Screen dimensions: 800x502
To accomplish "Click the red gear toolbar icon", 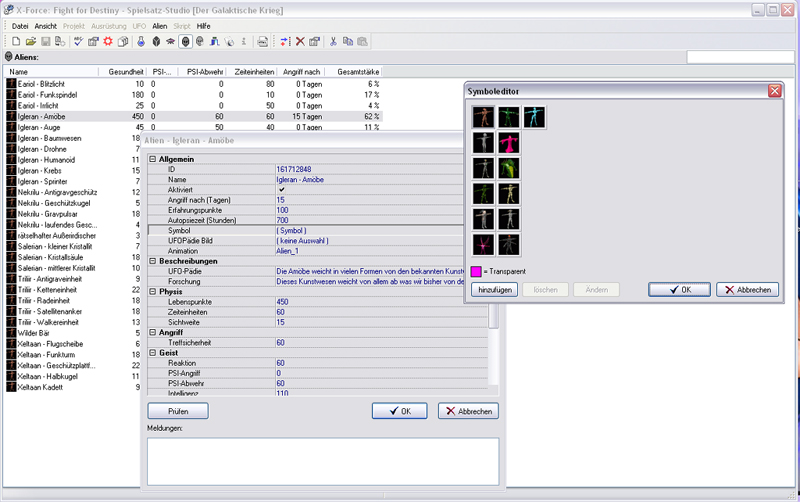I will pyautogui.click(x=108, y=41).
